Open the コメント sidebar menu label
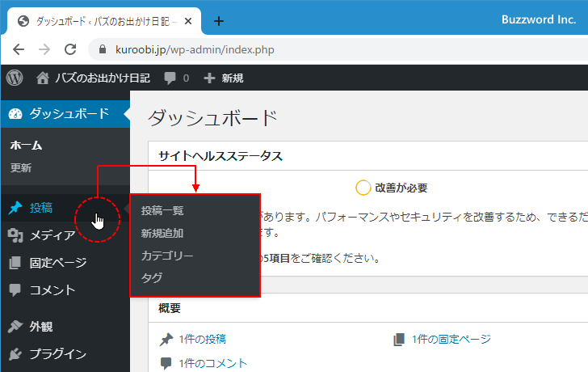 tap(52, 290)
